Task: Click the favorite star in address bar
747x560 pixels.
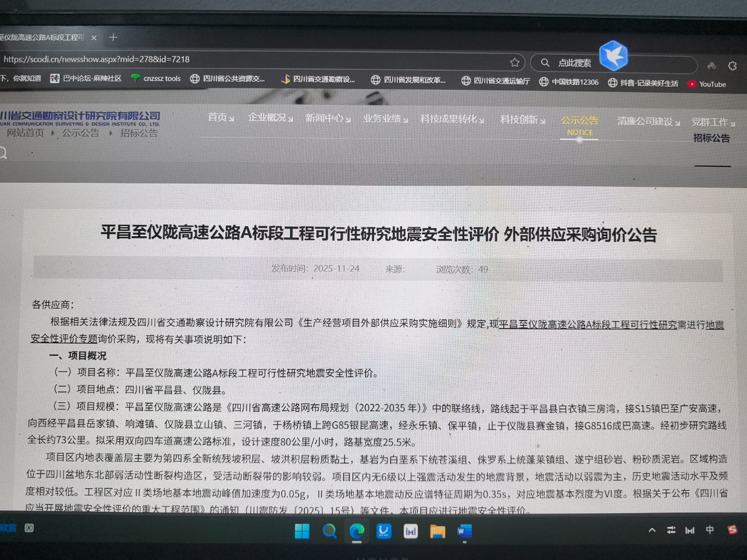Action: (x=514, y=62)
